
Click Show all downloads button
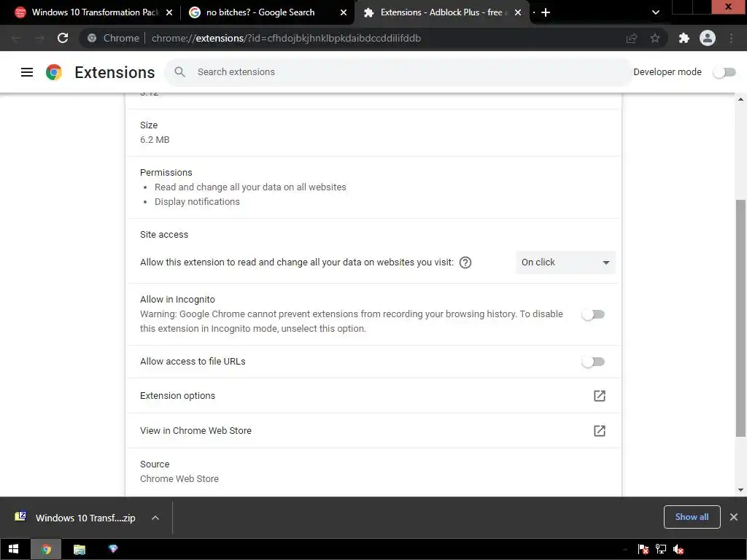692,517
